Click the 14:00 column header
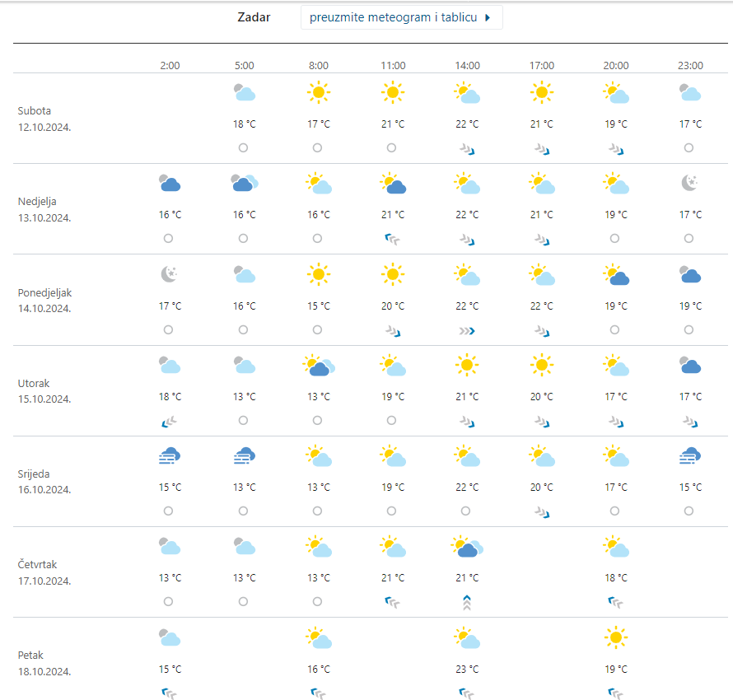Viewport: 733px width, 700px height. pos(467,65)
